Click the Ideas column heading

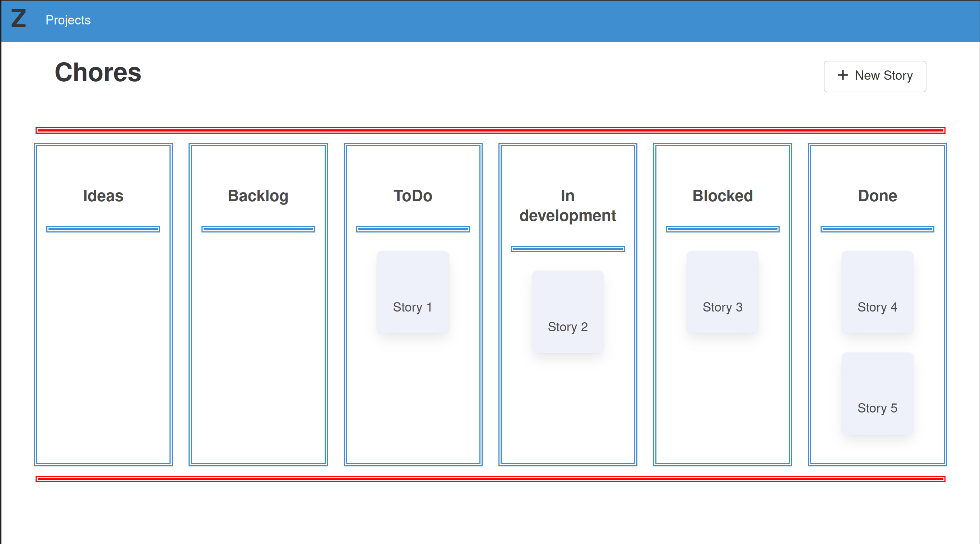(x=103, y=196)
